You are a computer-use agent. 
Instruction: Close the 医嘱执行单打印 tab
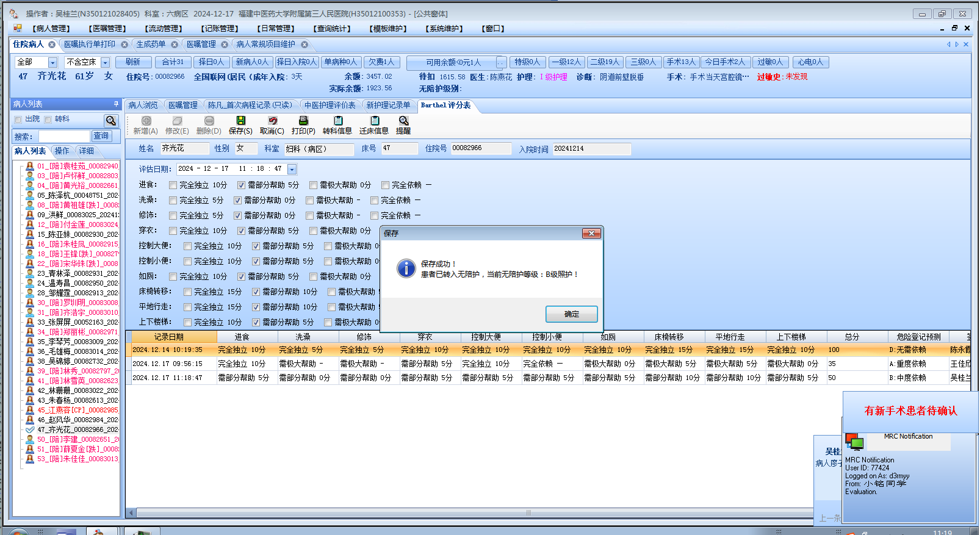click(124, 45)
